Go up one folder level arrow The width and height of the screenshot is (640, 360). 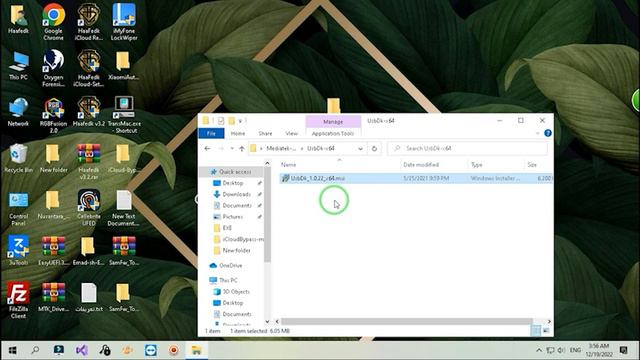click(242, 149)
